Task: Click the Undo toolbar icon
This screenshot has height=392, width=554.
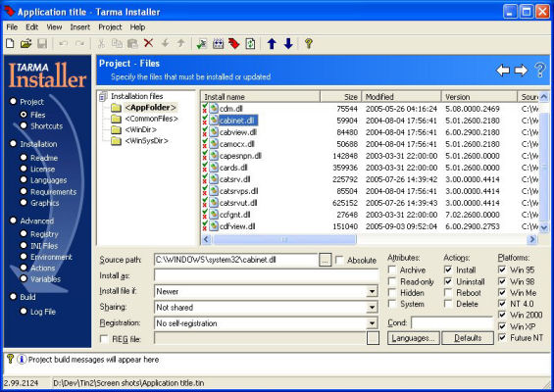Action: click(x=63, y=43)
